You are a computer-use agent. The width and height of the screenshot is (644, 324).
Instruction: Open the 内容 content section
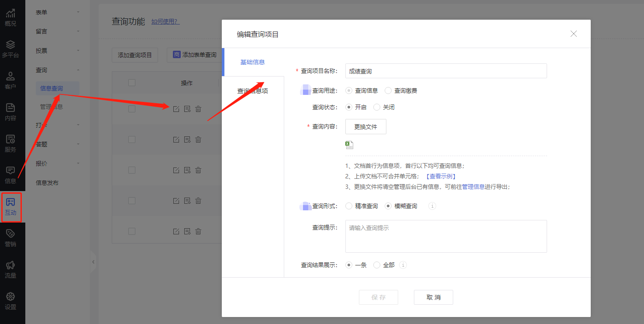tap(10, 112)
